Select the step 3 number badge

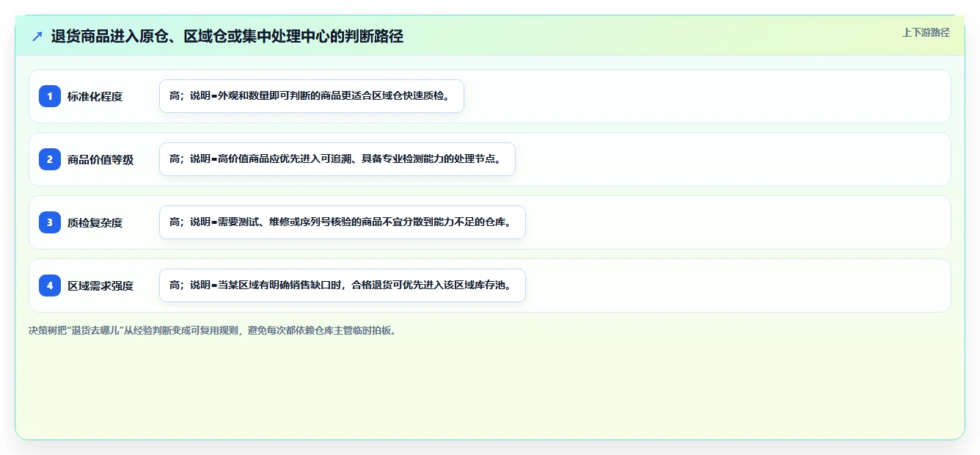[x=50, y=222]
